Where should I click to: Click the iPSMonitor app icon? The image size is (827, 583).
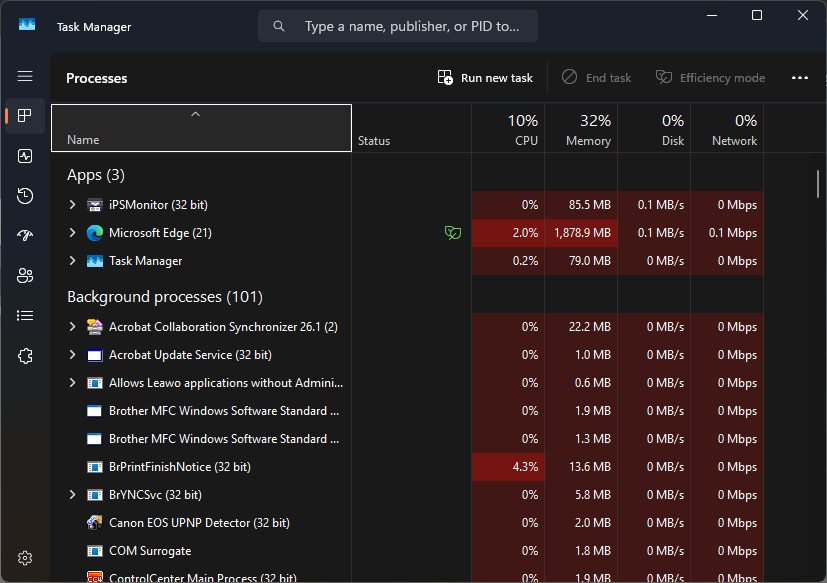[95, 205]
